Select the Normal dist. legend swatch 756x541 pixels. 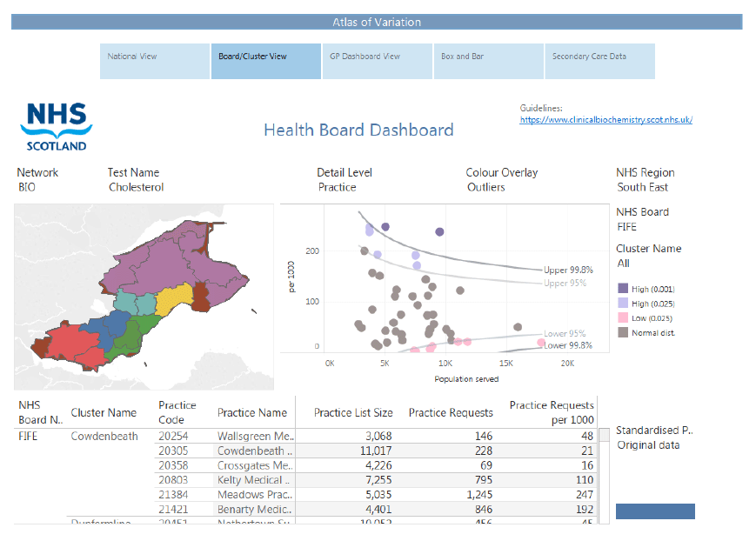pos(623,332)
